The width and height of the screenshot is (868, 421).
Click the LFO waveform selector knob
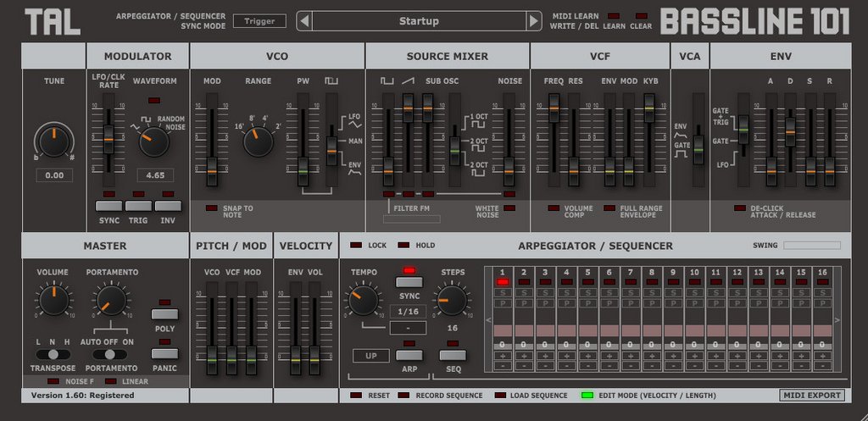coord(154,141)
